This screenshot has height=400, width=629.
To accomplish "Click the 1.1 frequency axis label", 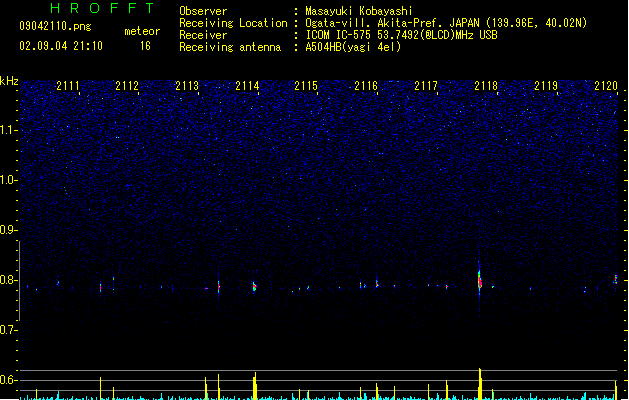I will (8, 130).
